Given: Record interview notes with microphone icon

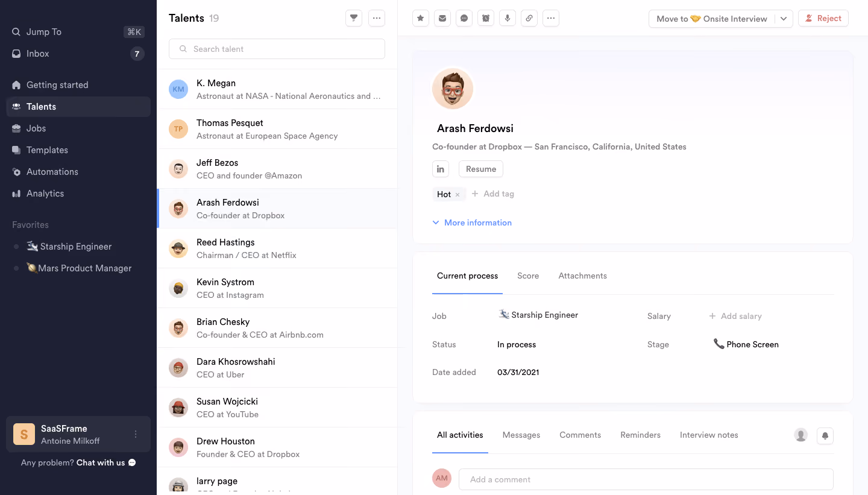Looking at the screenshot, I should tap(508, 18).
